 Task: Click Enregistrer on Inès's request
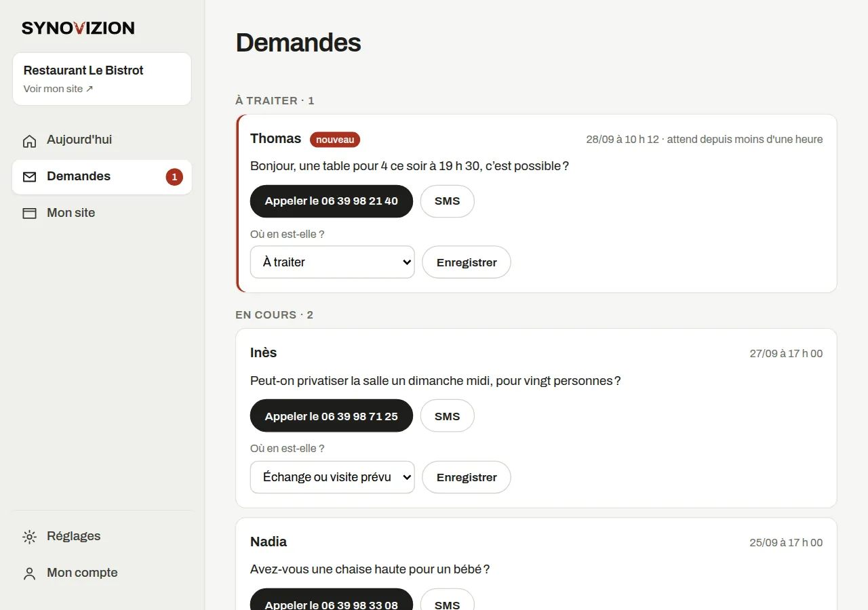pyautogui.click(x=467, y=477)
